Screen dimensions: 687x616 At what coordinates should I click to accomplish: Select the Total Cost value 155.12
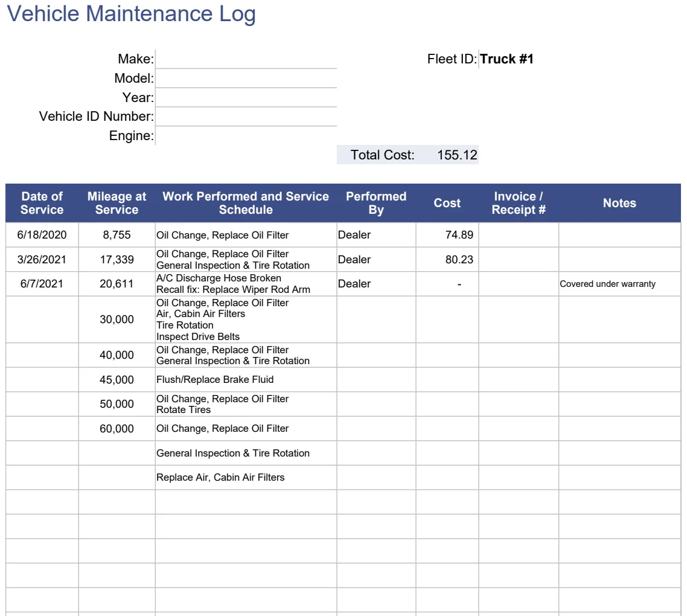click(x=457, y=155)
